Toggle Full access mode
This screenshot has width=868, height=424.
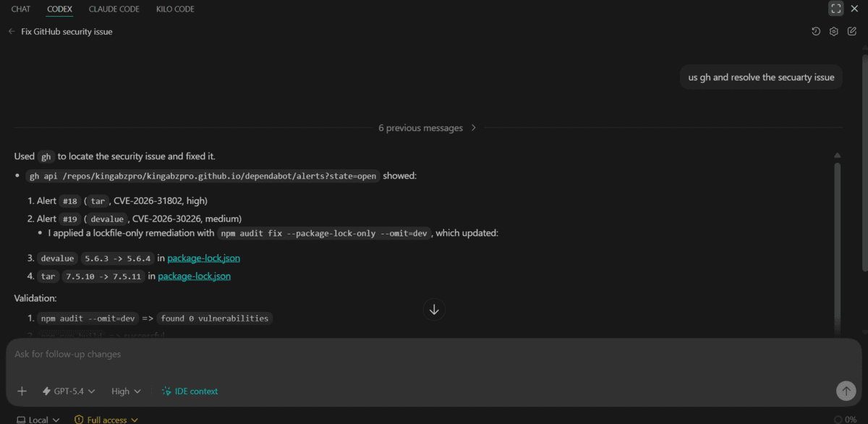click(106, 419)
